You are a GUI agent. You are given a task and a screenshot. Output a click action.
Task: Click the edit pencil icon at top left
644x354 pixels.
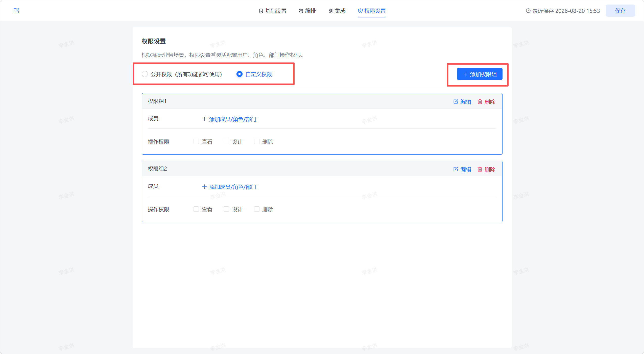[16, 11]
